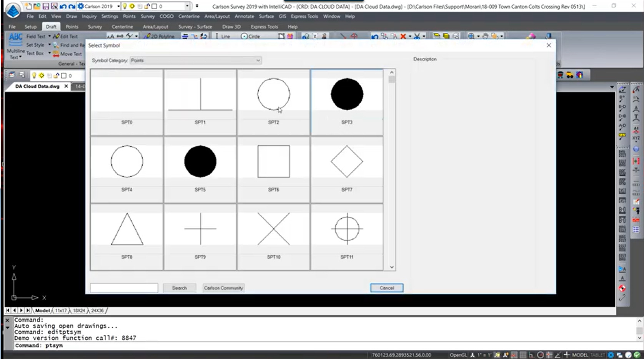Click the Line draw tool in ribbon
The width and height of the screenshot is (644, 359).
click(222, 36)
